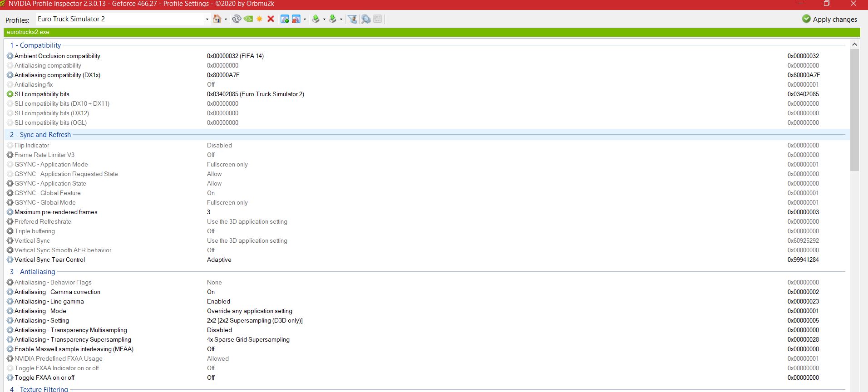The height and width of the screenshot is (392, 868).
Task: Open the bit value editor grid icon
Action: point(378,19)
